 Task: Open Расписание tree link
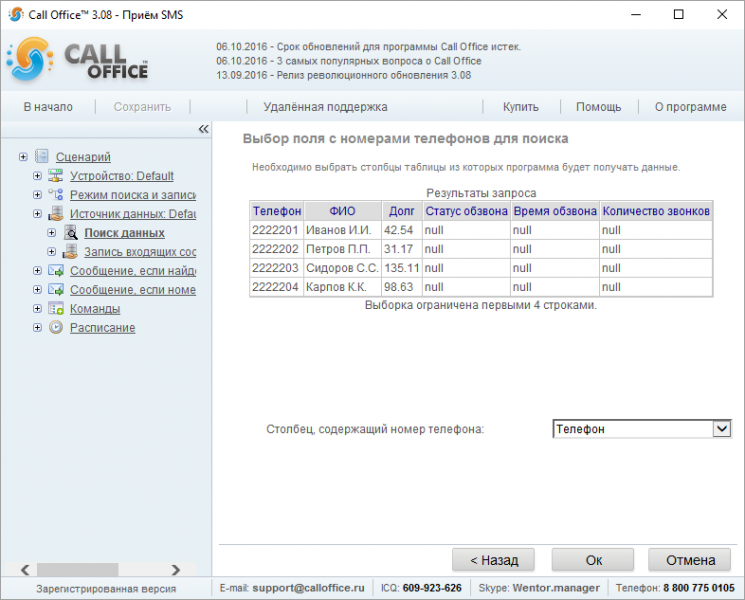(x=103, y=328)
